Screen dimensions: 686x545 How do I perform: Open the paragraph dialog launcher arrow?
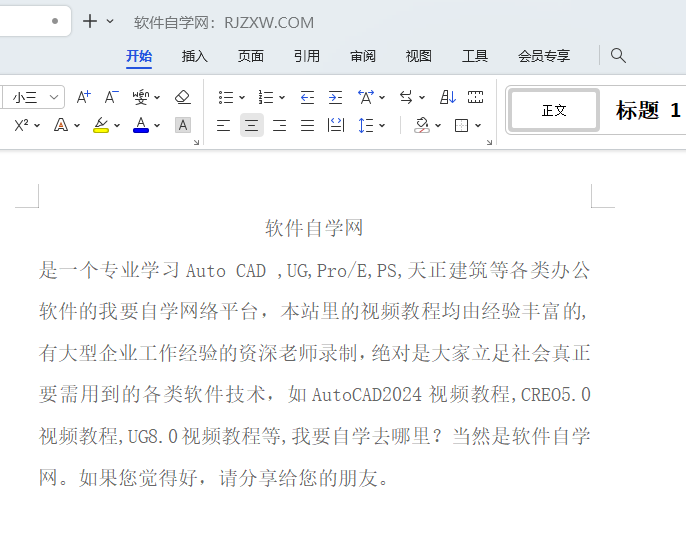pyautogui.click(x=489, y=142)
